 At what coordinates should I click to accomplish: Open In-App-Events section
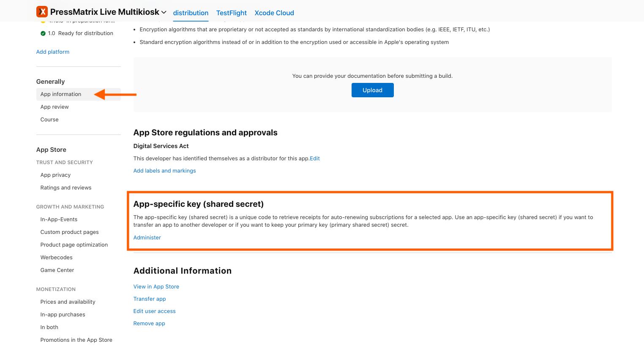59,220
